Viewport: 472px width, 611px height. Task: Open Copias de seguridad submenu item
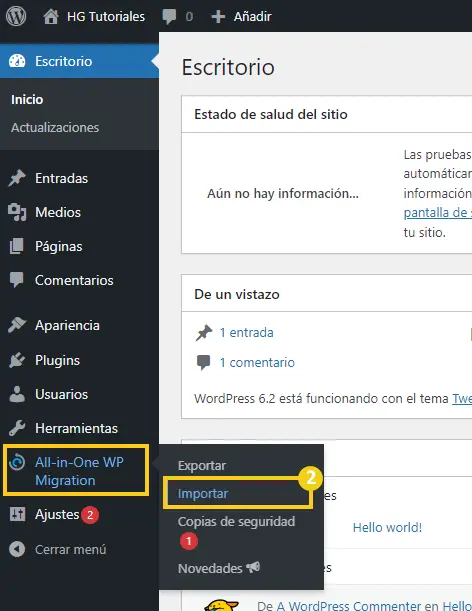coord(236,521)
